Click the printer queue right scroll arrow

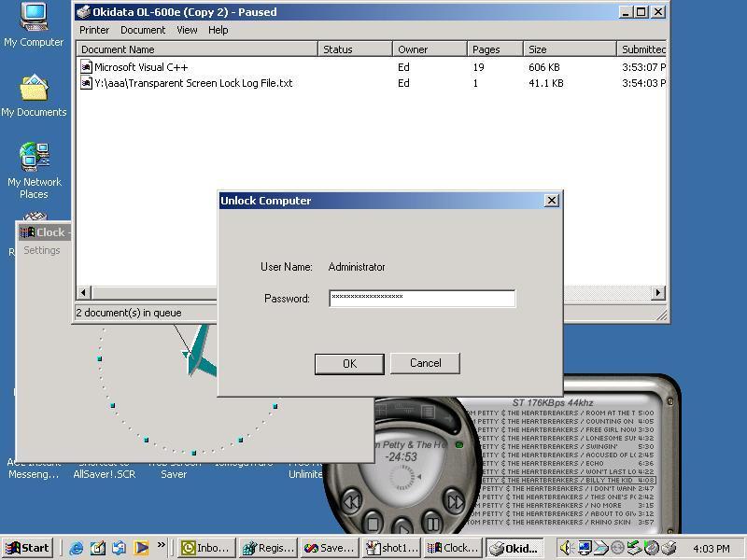(658, 292)
